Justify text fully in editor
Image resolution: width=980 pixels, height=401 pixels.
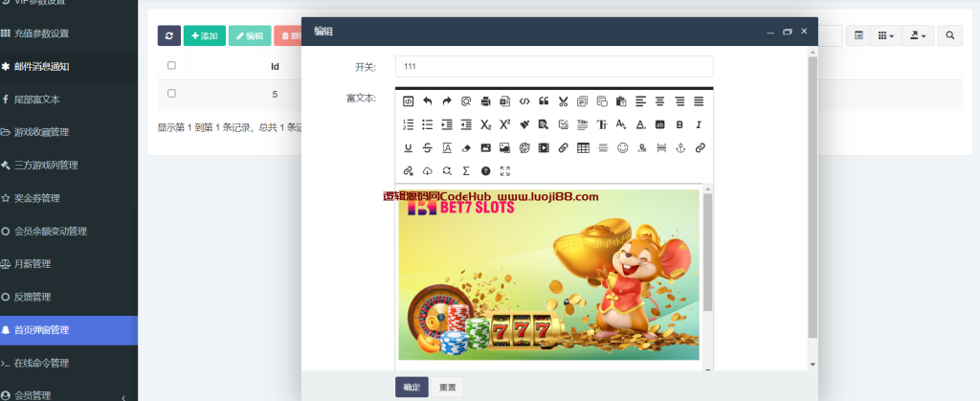pos(699,101)
